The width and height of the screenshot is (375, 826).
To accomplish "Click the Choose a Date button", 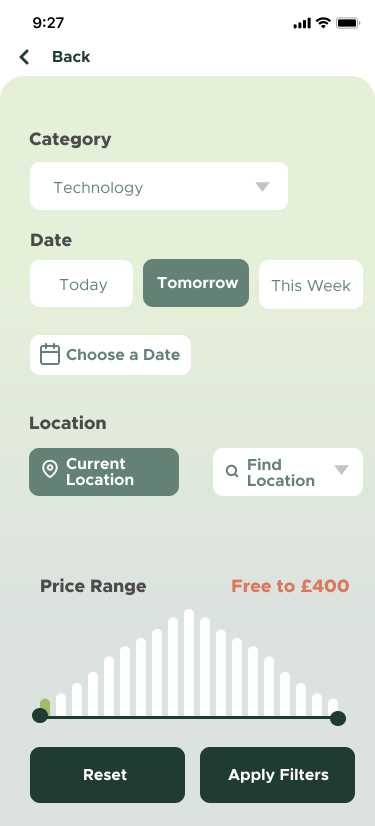I will coord(111,355).
